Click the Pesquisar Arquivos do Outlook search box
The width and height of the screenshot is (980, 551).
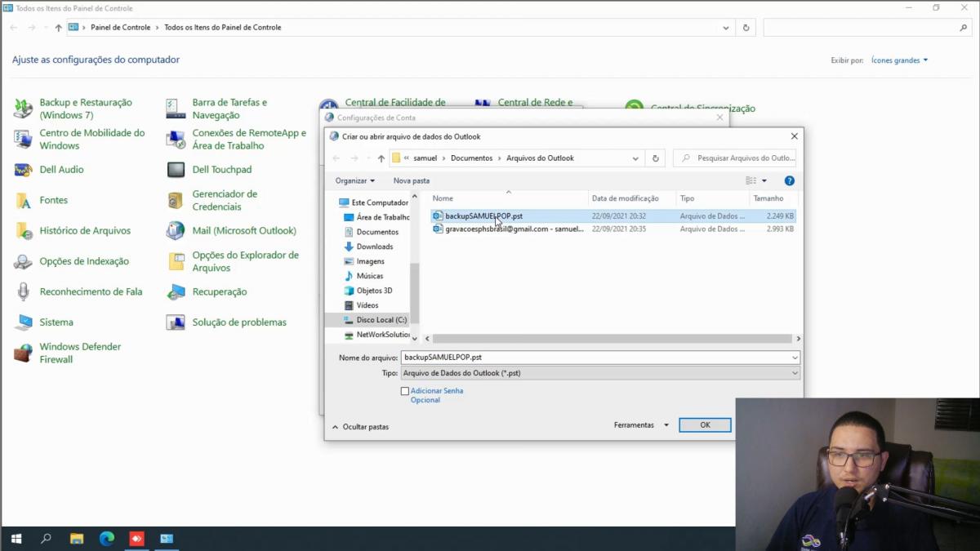[x=734, y=158]
